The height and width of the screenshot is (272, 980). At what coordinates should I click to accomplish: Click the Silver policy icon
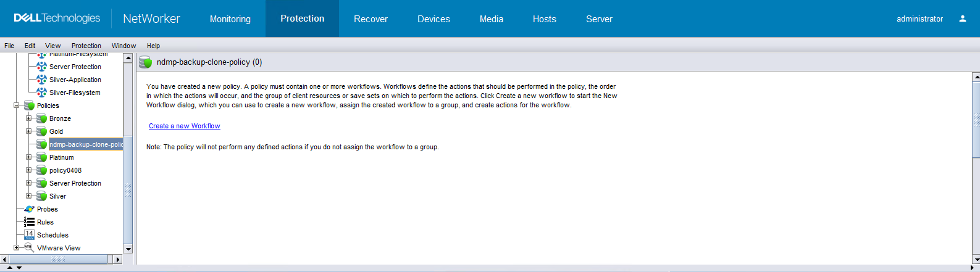41,196
